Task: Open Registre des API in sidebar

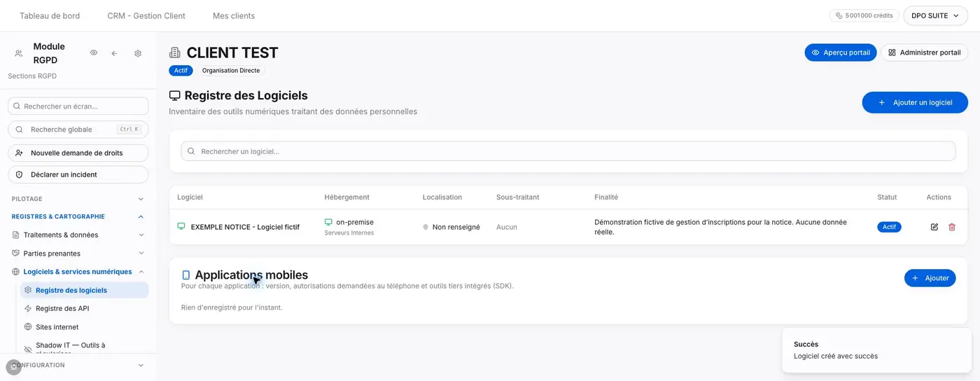Action: coord(84,308)
